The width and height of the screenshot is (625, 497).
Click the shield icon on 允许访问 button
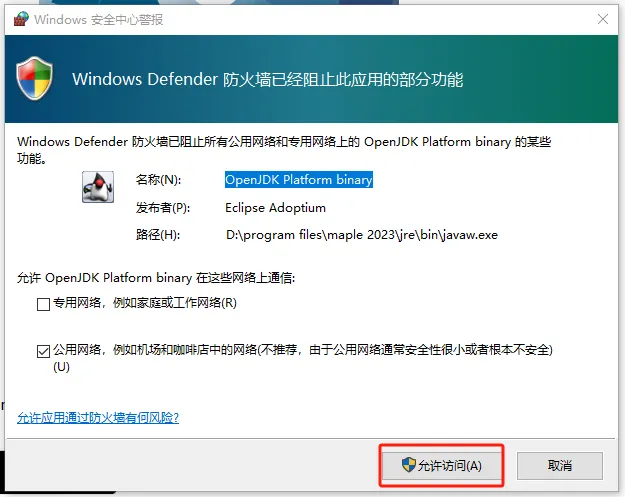pyautogui.click(x=409, y=465)
